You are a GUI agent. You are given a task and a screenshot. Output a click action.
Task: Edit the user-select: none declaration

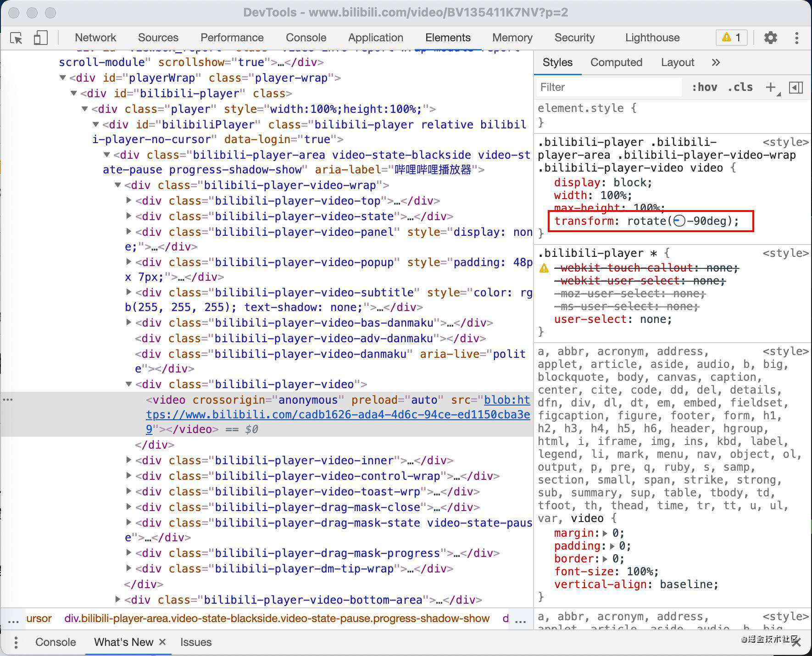pyautogui.click(x=613, y=319)
